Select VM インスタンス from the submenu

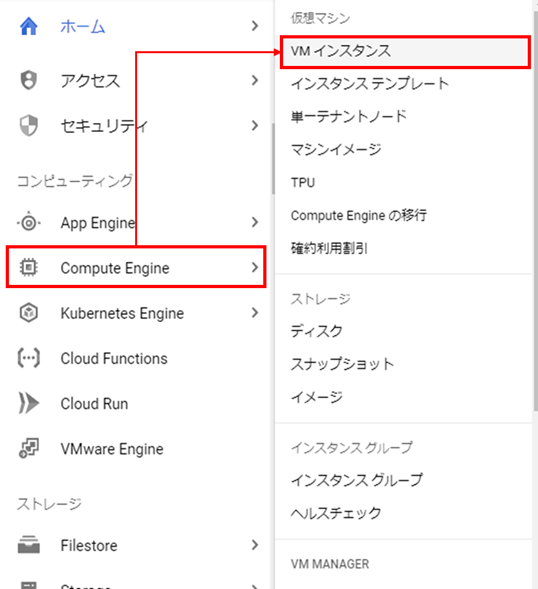405,52
